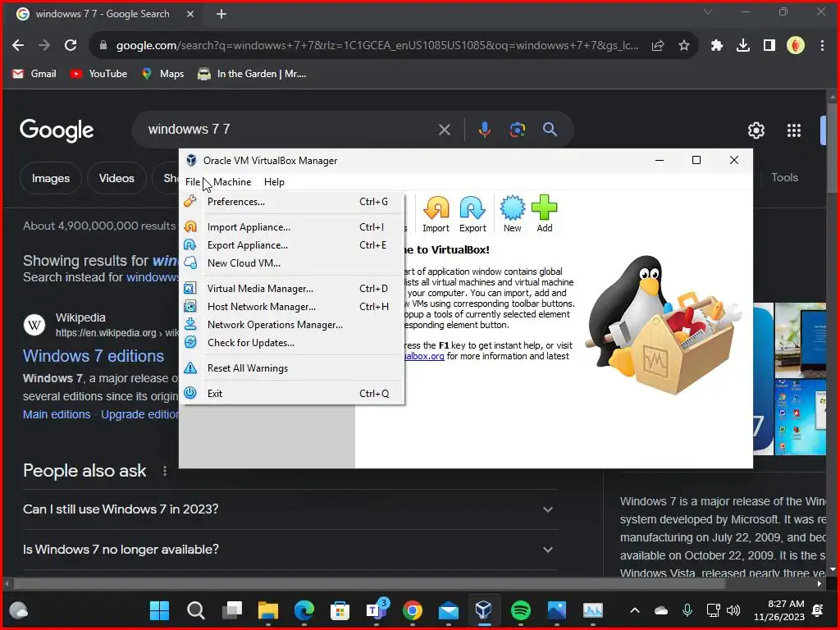Image resolution: width=840 pixels, height=630 pixels.
Task: Open Chrome three-dot menu
Action: [822, 46]
